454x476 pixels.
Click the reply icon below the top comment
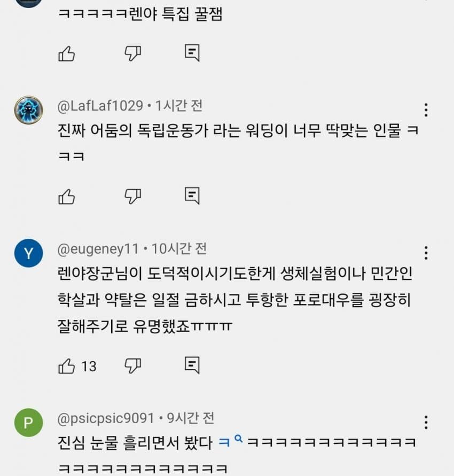(193, 53)
